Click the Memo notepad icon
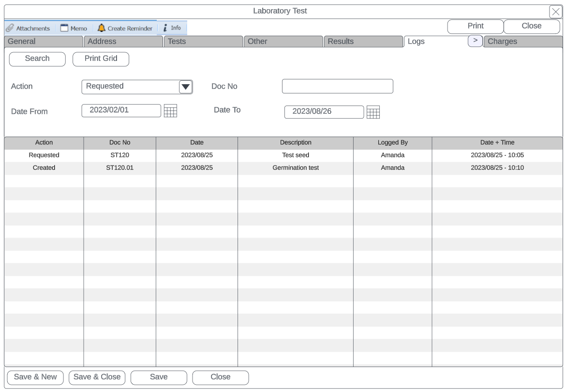The image size is (566, 392). 64,28
